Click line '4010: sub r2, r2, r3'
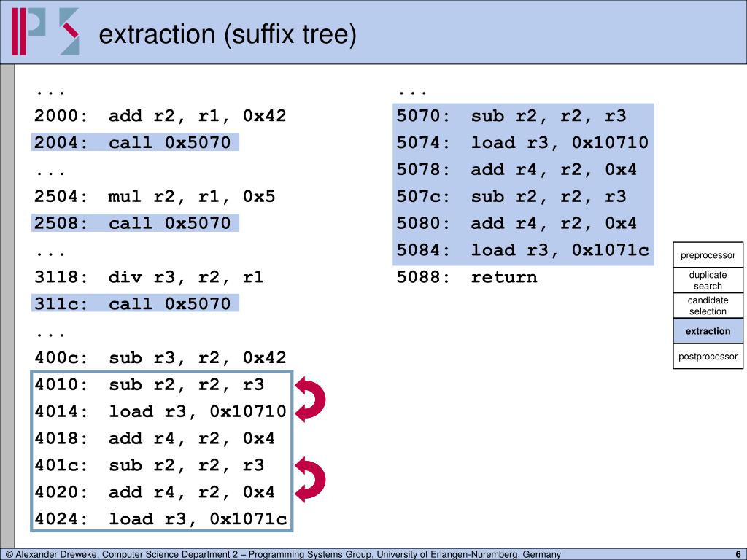This screenshot has width=747, height=560. point(149,384)
